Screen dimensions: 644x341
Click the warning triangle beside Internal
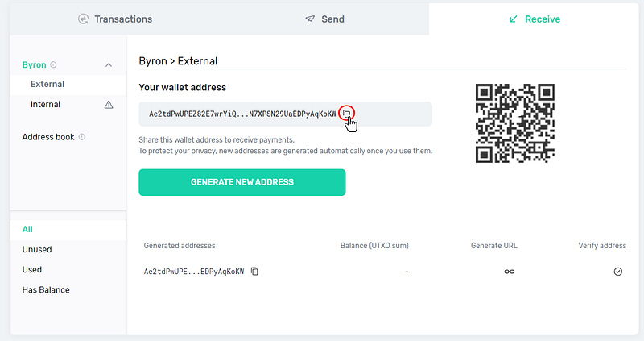coord(109,105)
